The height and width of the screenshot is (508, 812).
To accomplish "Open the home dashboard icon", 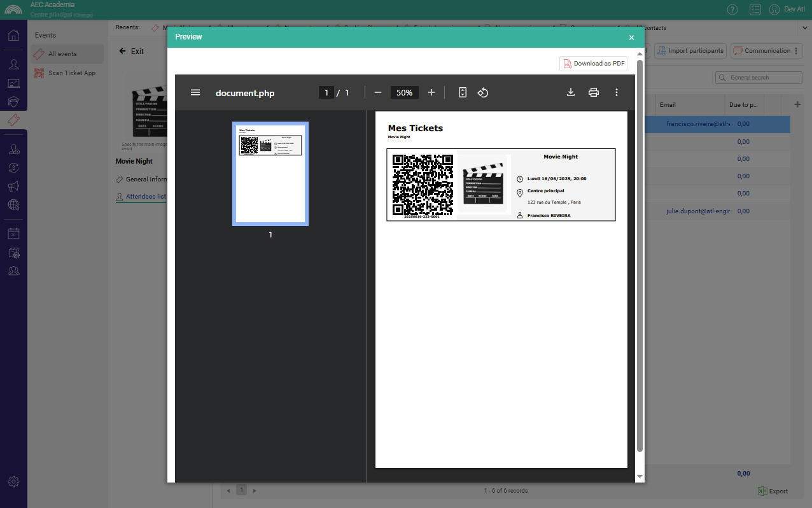I will pyautogui.click(x=13, y=35).
